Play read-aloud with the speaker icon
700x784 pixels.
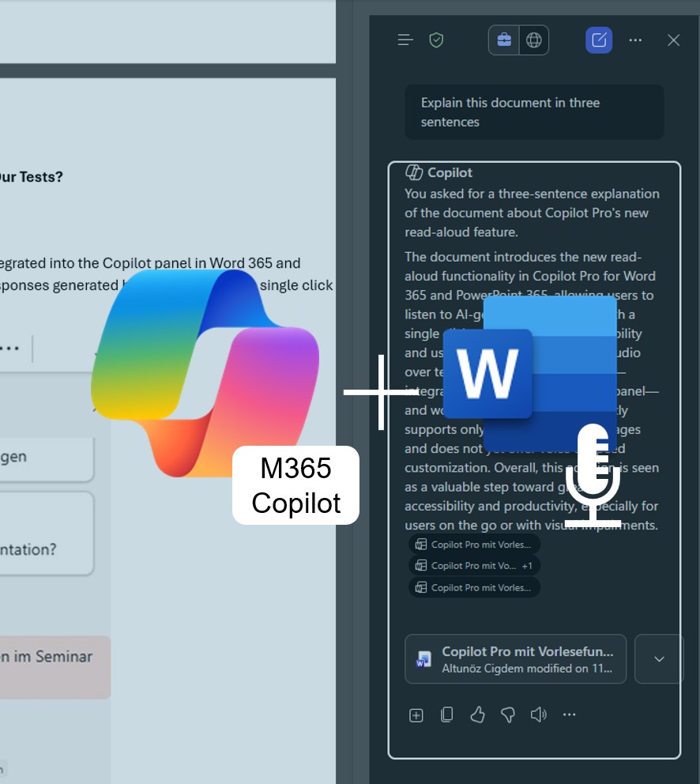click(x=539, y=715)
